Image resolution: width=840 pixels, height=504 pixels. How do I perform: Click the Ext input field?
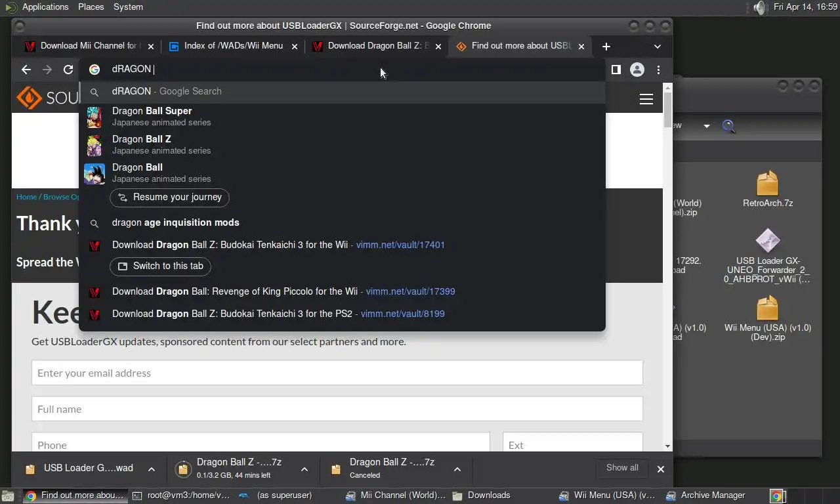click(572, 442)
